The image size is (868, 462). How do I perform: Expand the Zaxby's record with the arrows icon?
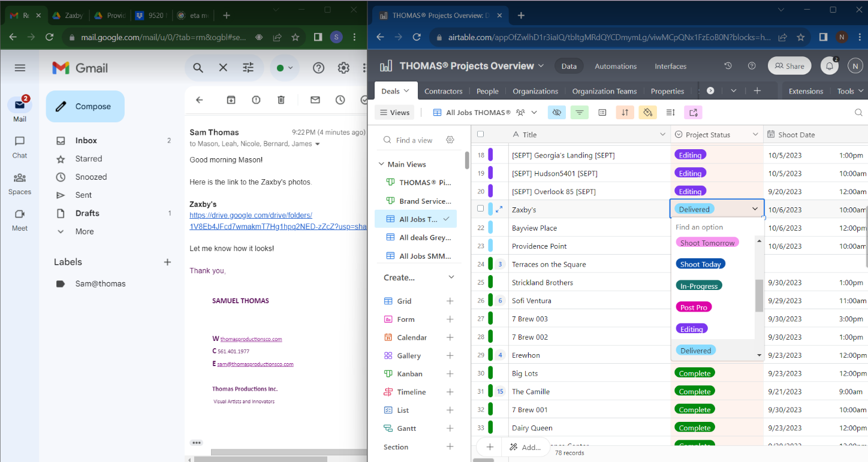pos(499,210)
